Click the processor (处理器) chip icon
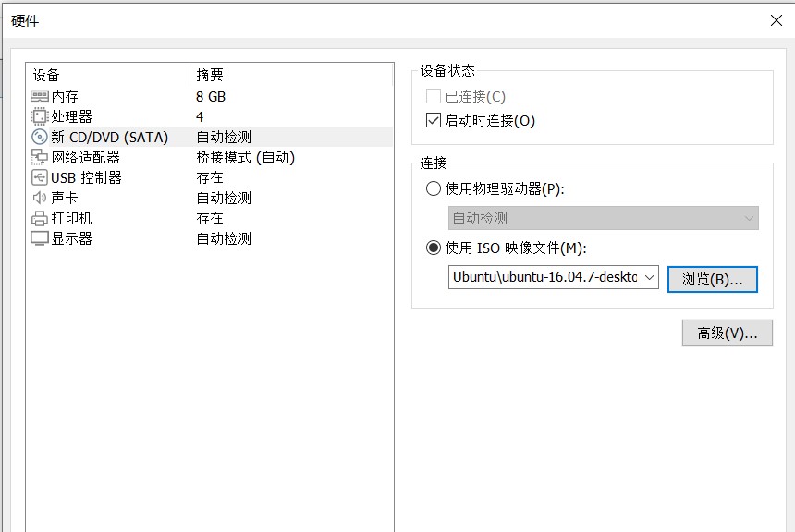This screenshot has width=795, height=532. pyautogui.click(x=39, y=117)
